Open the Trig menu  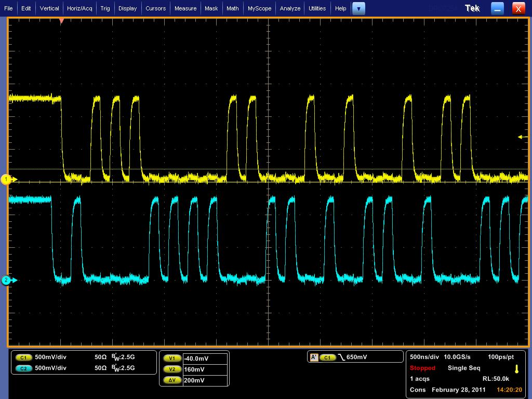click(x=105, y=8)
